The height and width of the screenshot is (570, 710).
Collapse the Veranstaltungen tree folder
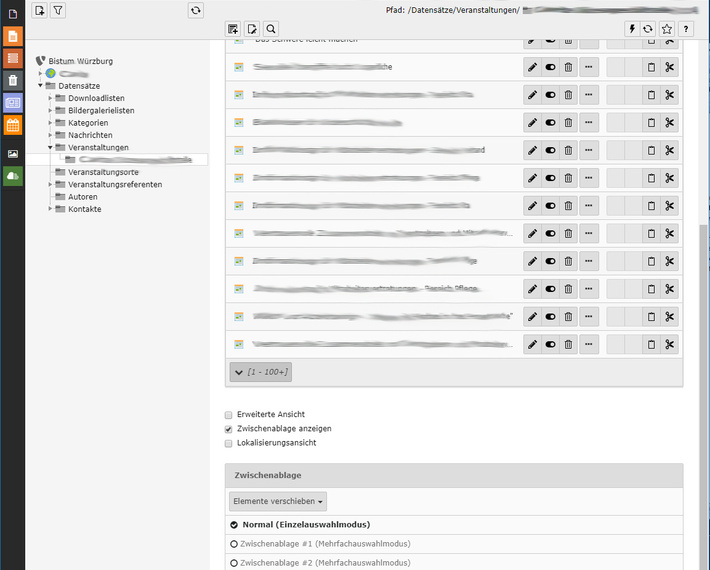pos(50,147)
